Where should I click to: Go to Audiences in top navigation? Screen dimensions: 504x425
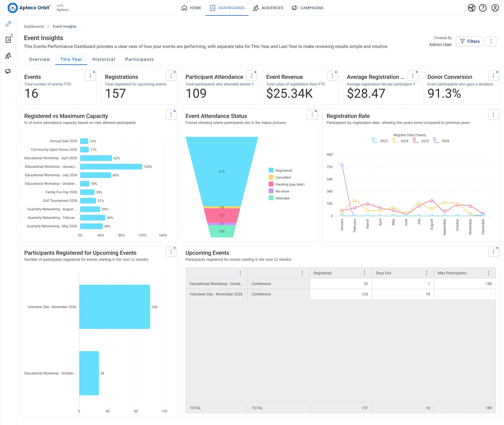(268, 8)
